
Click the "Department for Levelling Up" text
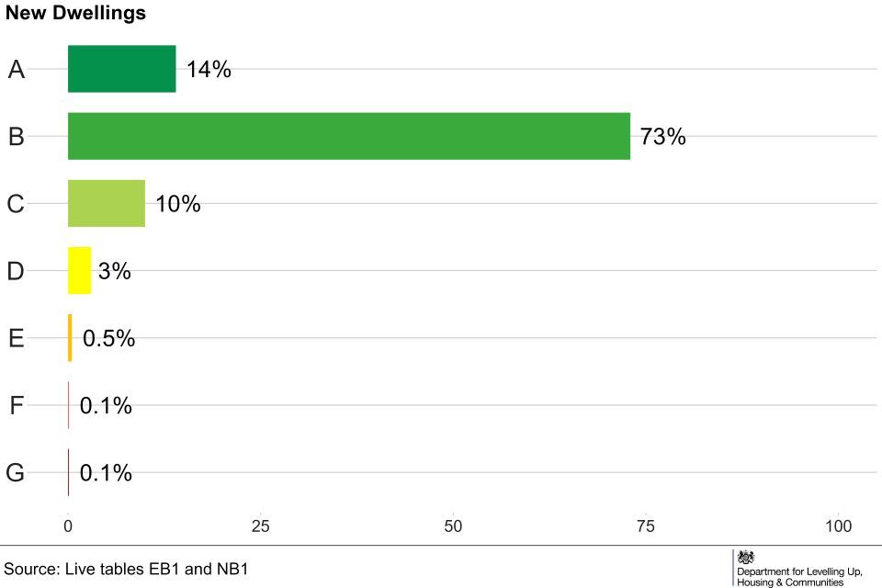click(799, 571)
